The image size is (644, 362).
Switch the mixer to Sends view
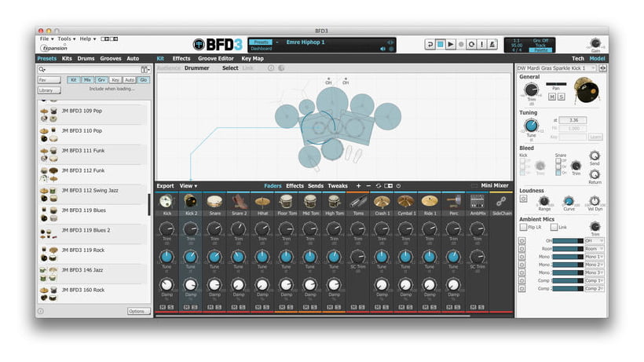click(x=316, y=186)
